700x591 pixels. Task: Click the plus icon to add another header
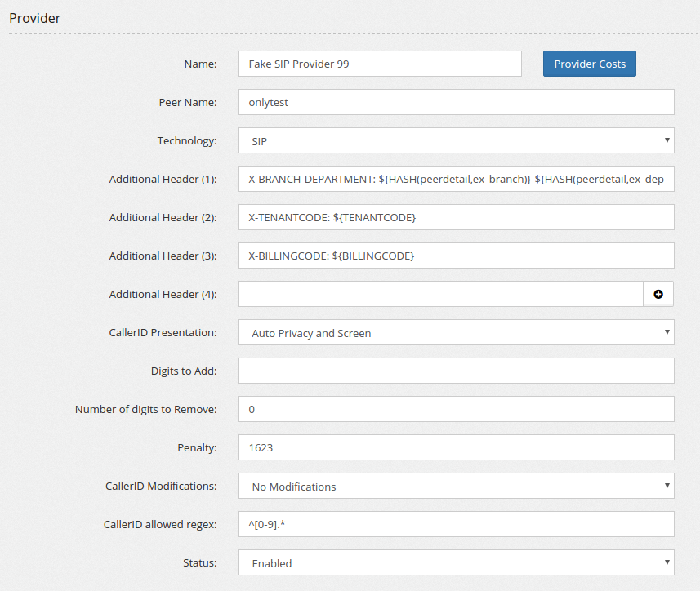coord(658,294)
